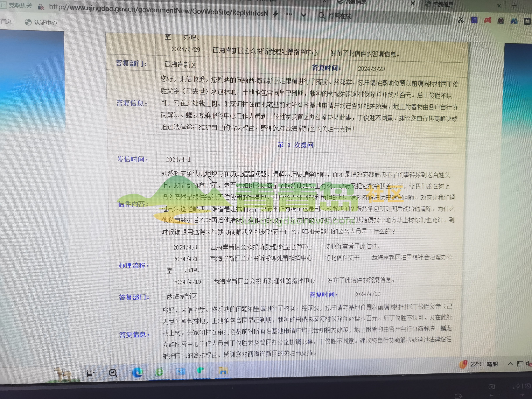532x399 pixels.
Task: Open the three-dots menu in address bar
Action: (x=289, y=14)
